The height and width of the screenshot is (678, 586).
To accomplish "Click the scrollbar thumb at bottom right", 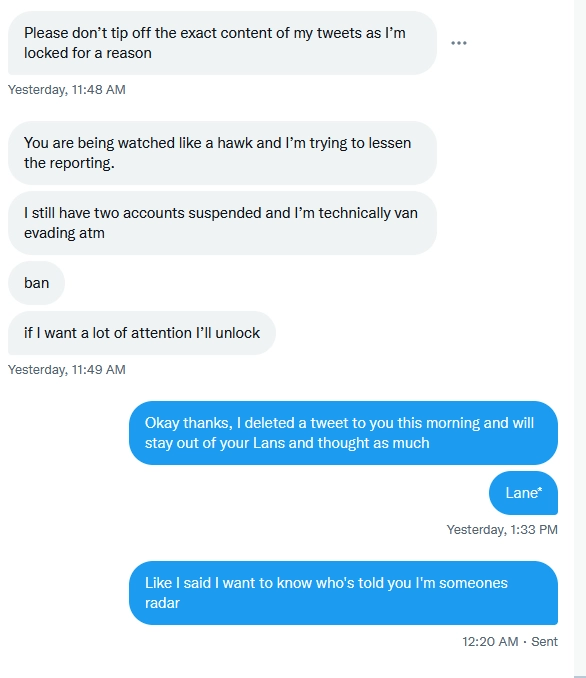I will (580, 676).
